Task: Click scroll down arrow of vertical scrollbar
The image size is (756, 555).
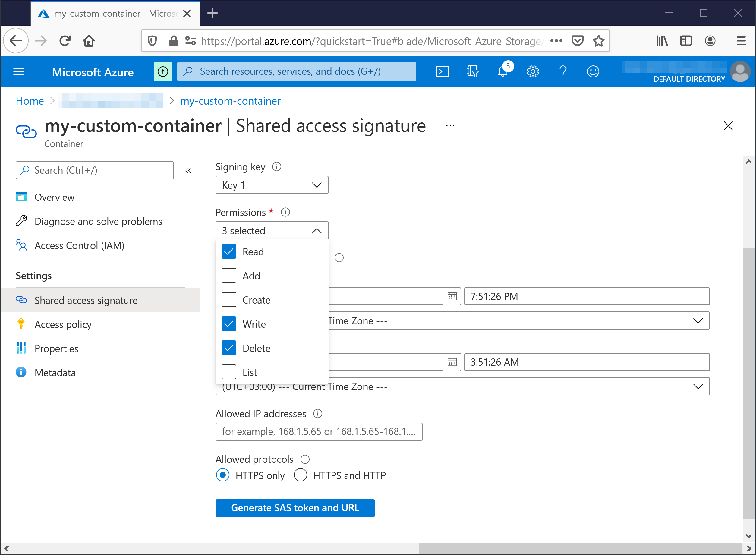Action: [x=748, y=536]
